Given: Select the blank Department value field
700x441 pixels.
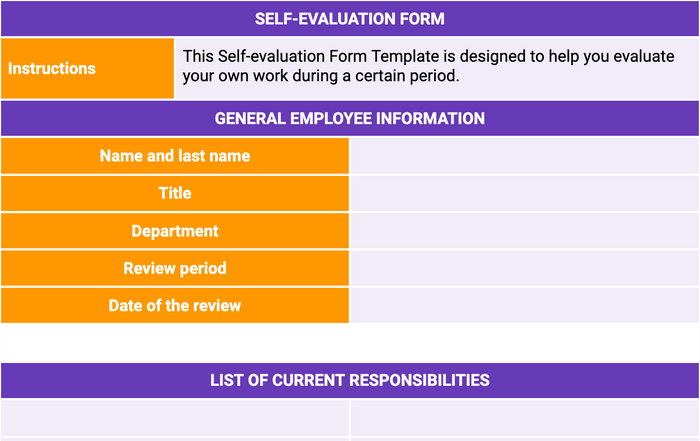Looking at the screenshot, I should (525, 231).
